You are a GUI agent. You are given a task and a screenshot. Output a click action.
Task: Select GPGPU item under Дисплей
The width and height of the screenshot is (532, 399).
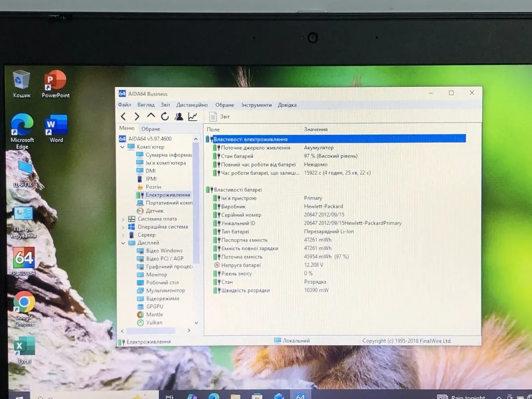(x=154, y=307)
